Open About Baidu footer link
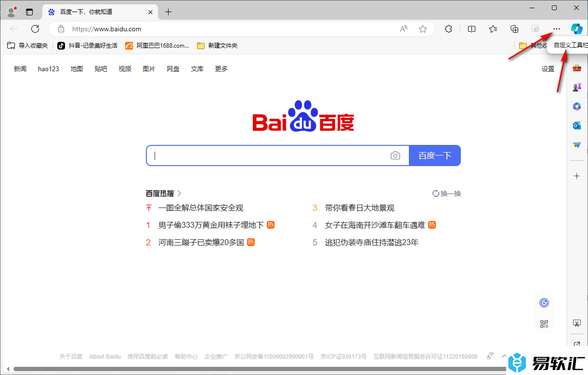Image resolution: width=588 pixels, height=375 pixels. [105, 357]
